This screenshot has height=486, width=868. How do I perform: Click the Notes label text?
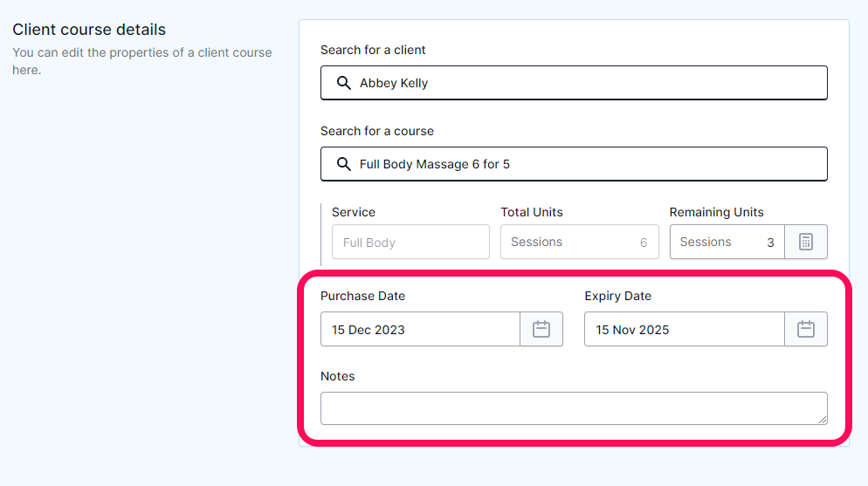click(x=338, y=376)
